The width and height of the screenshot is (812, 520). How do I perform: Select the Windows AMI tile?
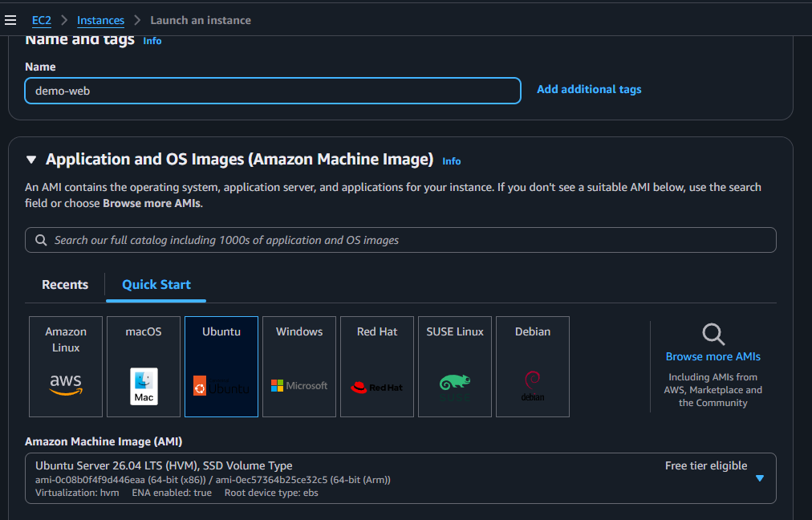click(x=299, y=366)
